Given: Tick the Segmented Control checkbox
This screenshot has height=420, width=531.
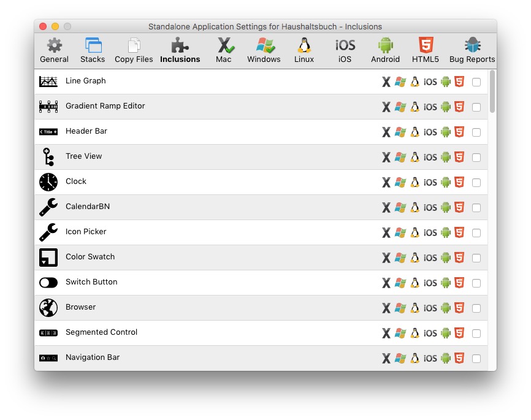Looking at the screenshot, I should click(476, 334).
